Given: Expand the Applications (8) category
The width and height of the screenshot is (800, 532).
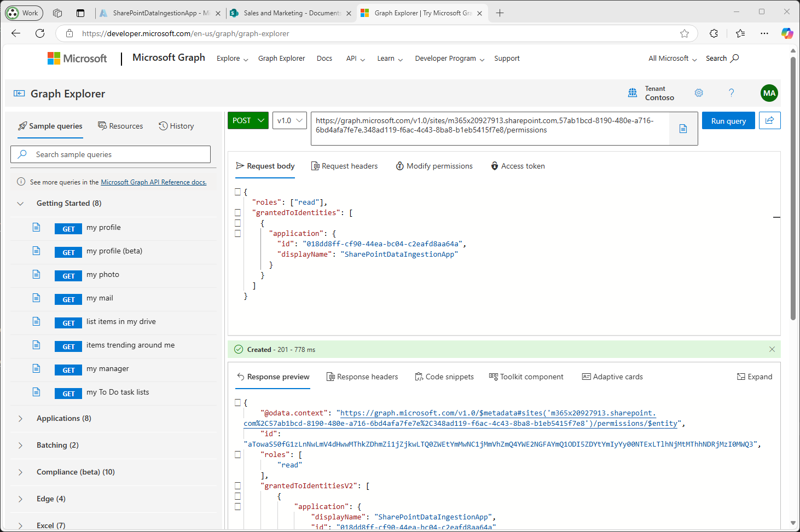Looking at the screenshot, I should (x=20, y=419).
